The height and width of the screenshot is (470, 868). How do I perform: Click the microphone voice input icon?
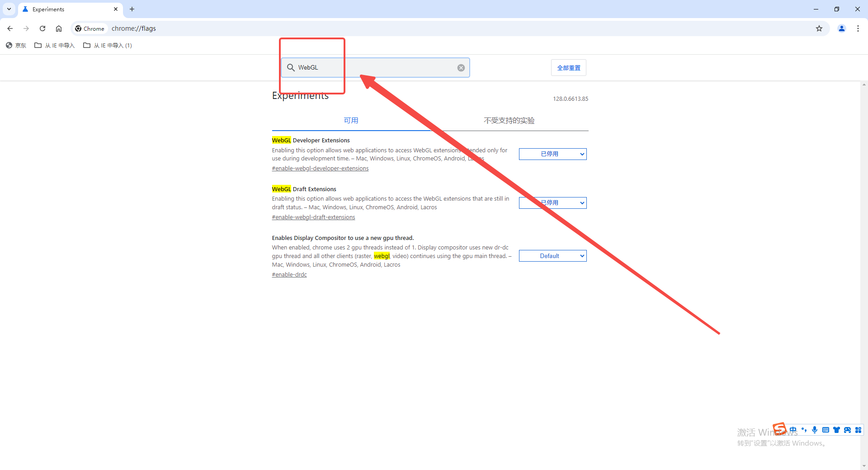point(815,430)
